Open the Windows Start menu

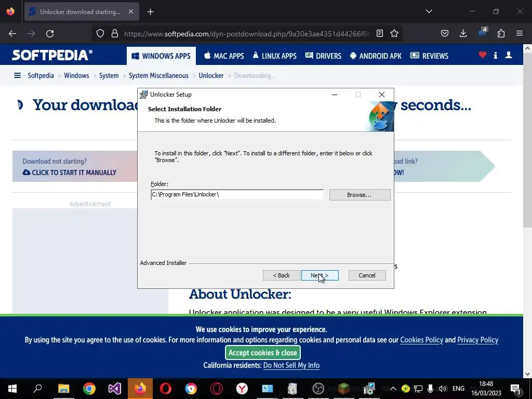tap(12, 389)
